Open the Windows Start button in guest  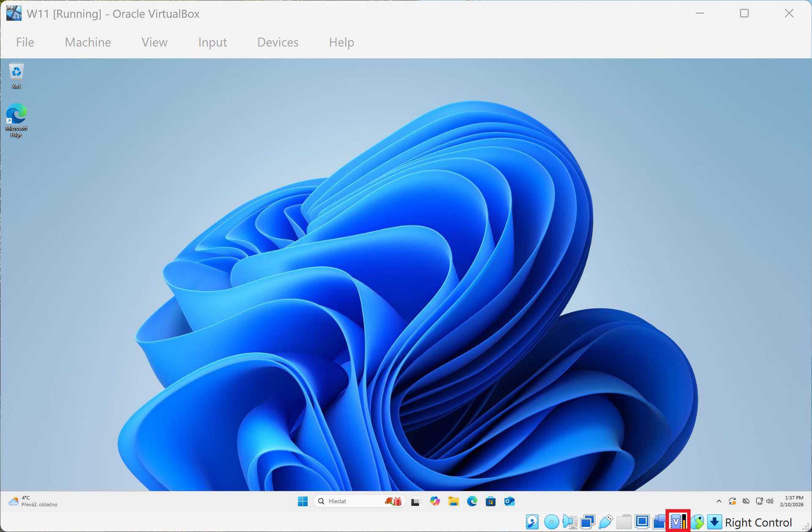coord(303,501)
